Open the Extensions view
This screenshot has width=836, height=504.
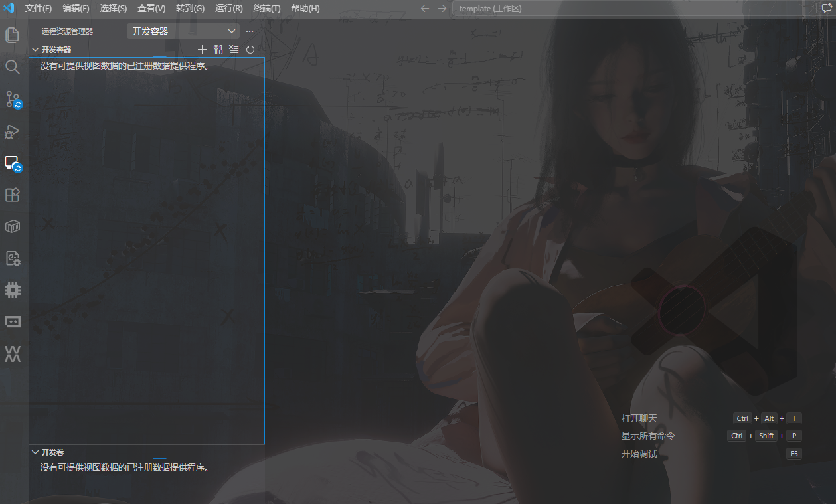pyautogui.click(x=13, y=195)
